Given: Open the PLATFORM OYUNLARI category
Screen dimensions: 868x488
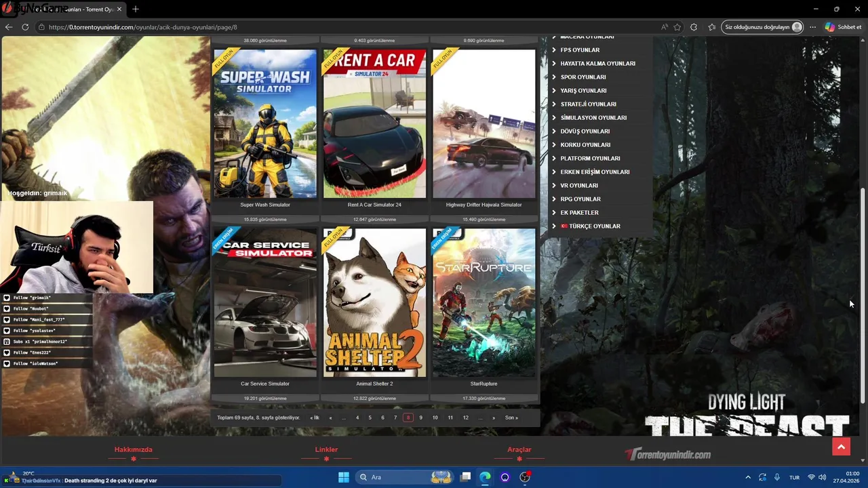Looking at the screenshot, I should [x=590, y=159].
